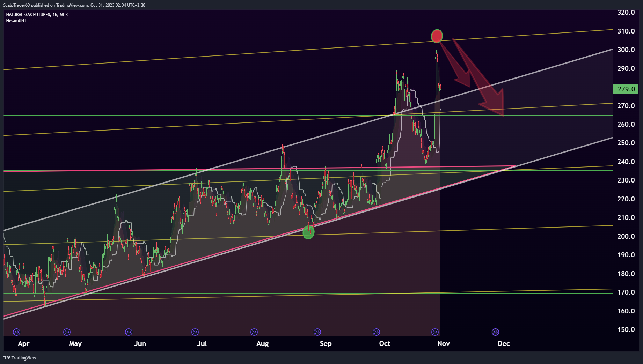The width and height of the screenshot is (643, 364).
Task: Click the Nov label on time axis
Action: 444,344
